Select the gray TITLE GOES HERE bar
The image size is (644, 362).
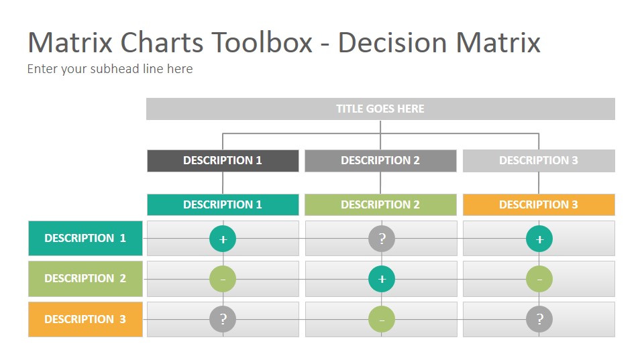(x=380, y=109)
